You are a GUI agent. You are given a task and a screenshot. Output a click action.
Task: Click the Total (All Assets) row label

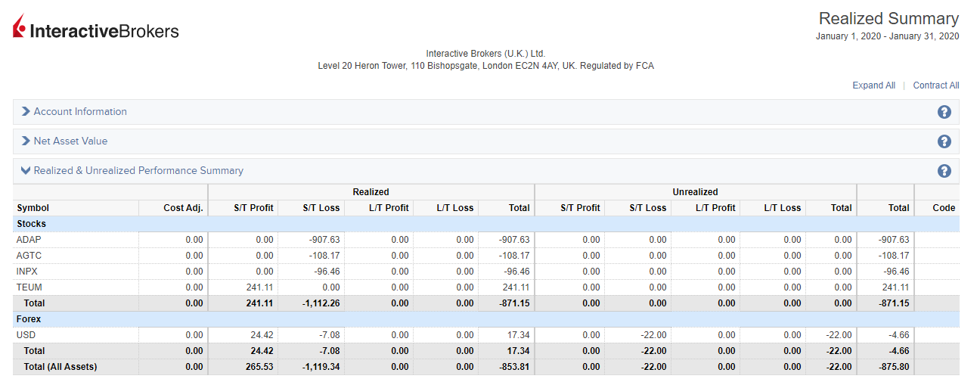(60, 367)
